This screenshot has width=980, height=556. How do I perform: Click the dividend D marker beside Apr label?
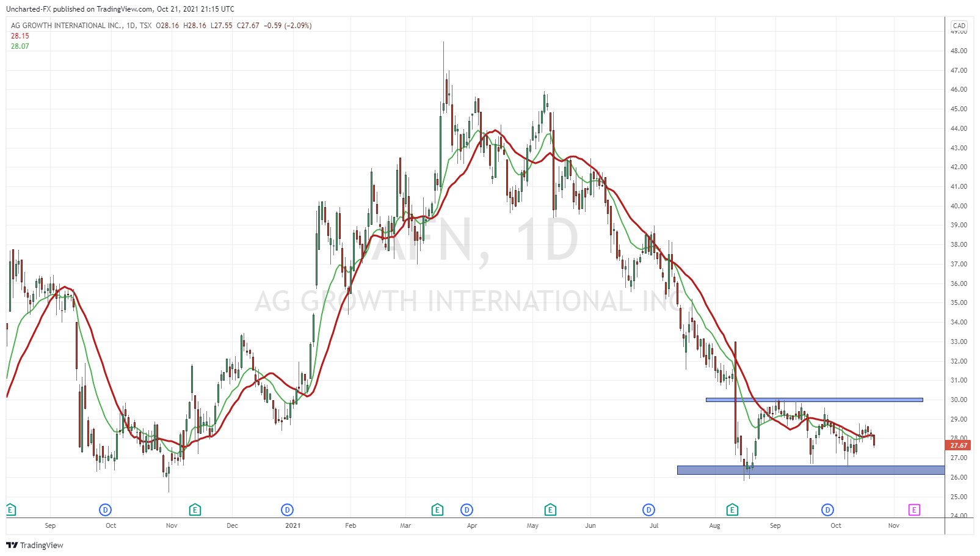(467, 510)
